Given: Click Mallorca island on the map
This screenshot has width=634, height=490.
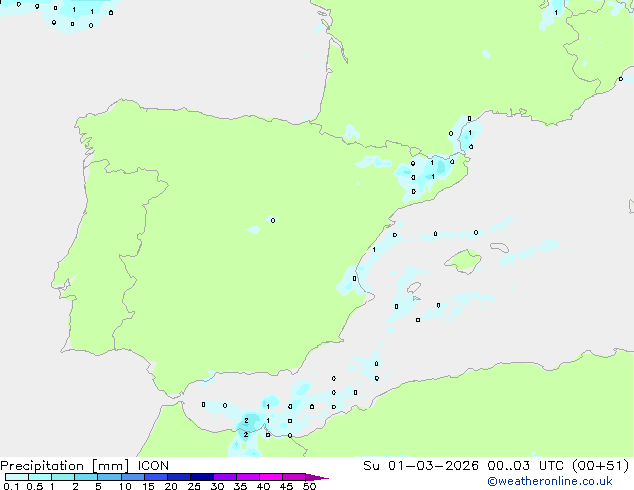Looking at the screenshot, I should click(x=463, y=262).
